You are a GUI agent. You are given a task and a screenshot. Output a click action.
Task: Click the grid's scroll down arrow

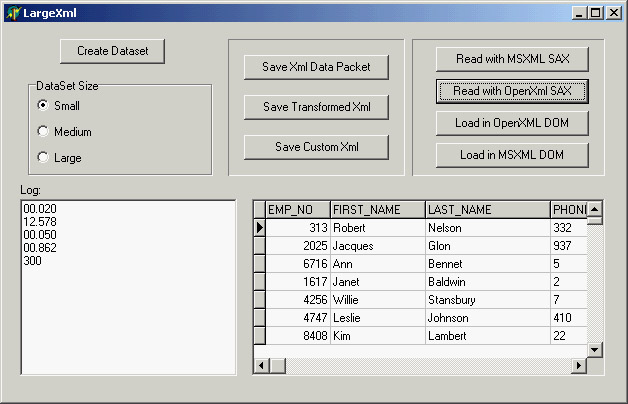tap(594, 349)
